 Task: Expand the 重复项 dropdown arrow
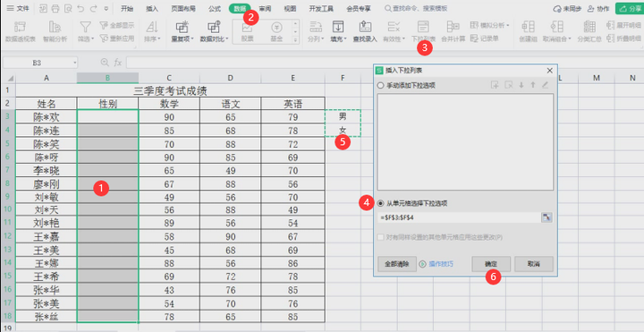(192, 39)
